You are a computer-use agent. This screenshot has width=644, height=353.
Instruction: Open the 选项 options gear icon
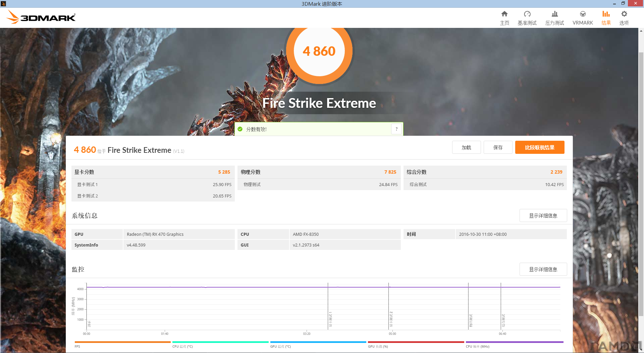(624, 14)
